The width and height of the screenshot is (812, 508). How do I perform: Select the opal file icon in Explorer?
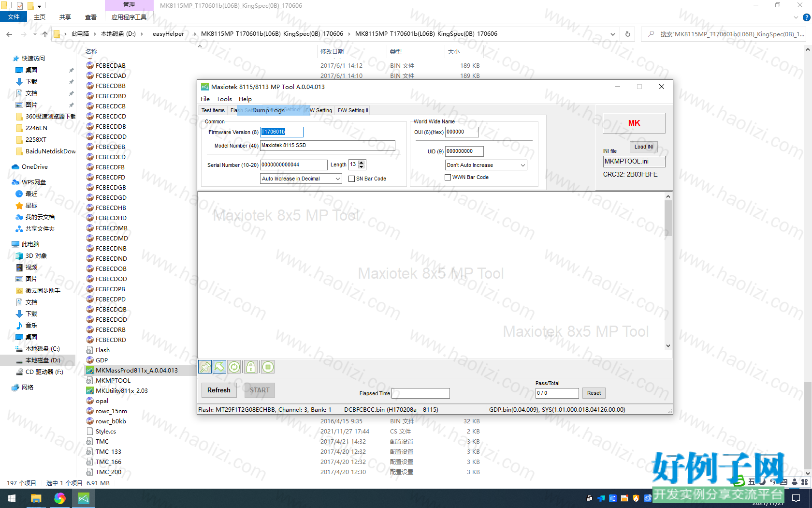point(90,401)
